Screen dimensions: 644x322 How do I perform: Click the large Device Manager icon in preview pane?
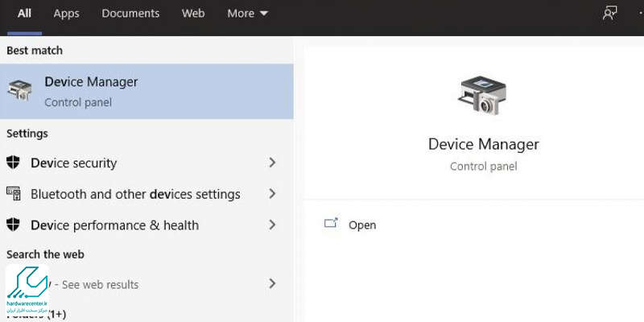coord(483,95)
